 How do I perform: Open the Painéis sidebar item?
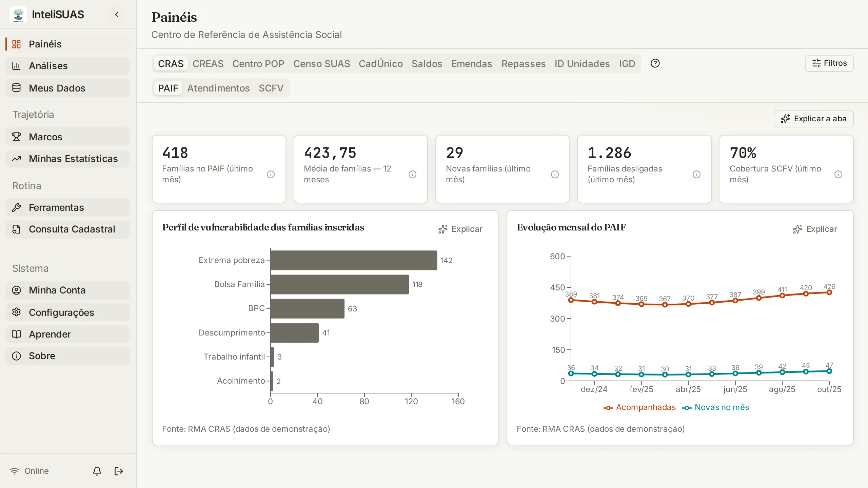click(x=68, y=44)
